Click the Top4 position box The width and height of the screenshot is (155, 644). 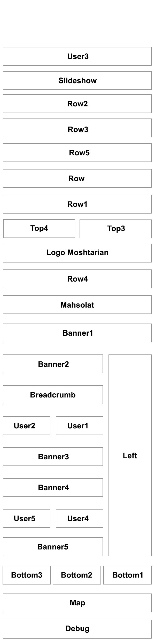tap(39, 228)
